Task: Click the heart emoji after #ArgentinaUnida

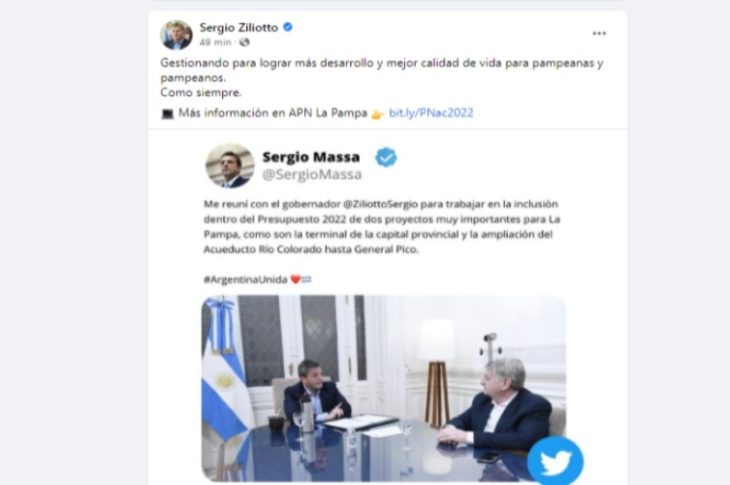Action: click(296, 279)
